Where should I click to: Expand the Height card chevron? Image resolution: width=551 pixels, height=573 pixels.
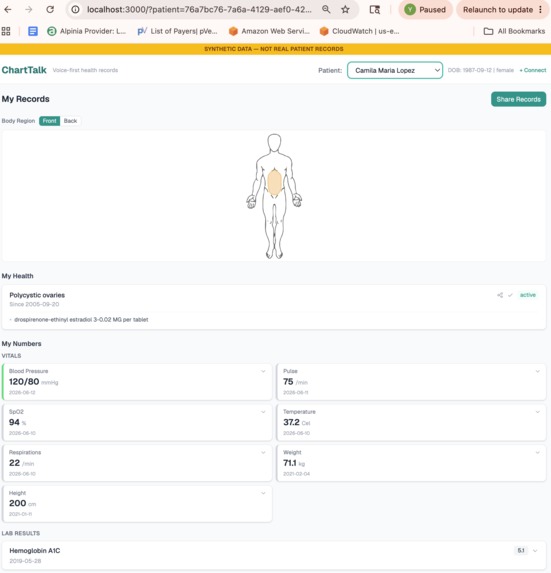click(x=263, y=493)
